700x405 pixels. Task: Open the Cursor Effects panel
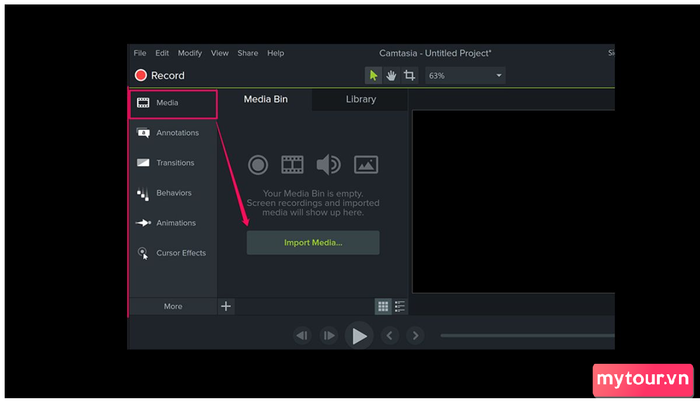[x=173, y=253]
